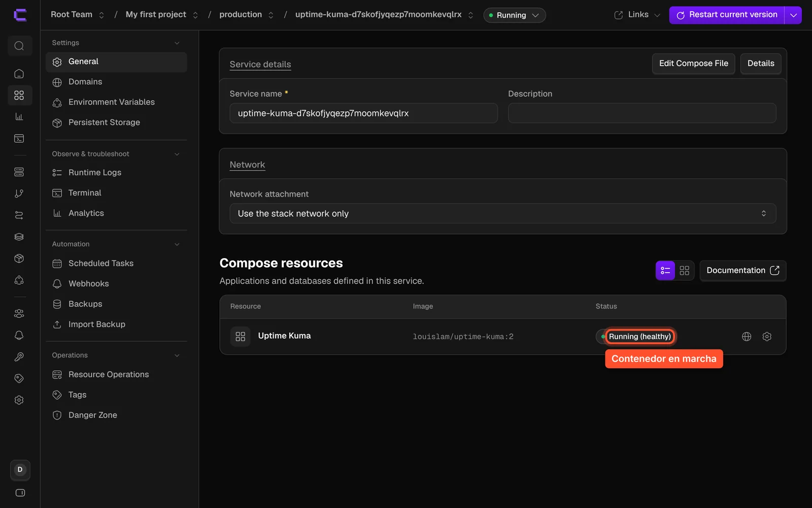Open Runtime Logs page
The height and width of the screenshot is (508, 812).
pyautogui.click(x=116, y=173)
